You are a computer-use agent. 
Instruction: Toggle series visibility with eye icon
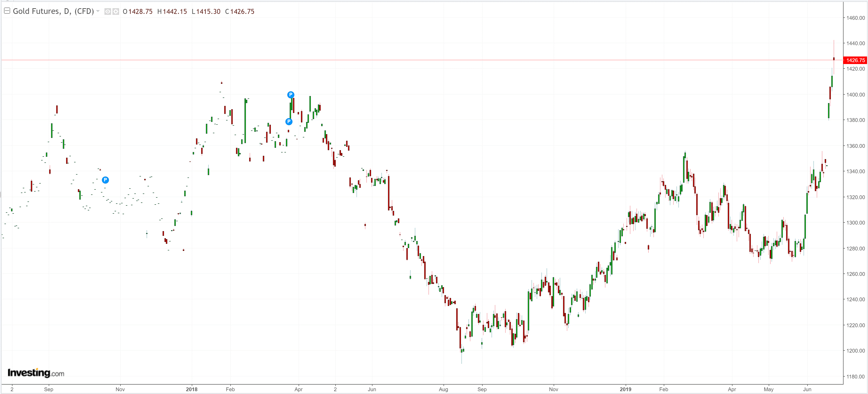point(108,12)
